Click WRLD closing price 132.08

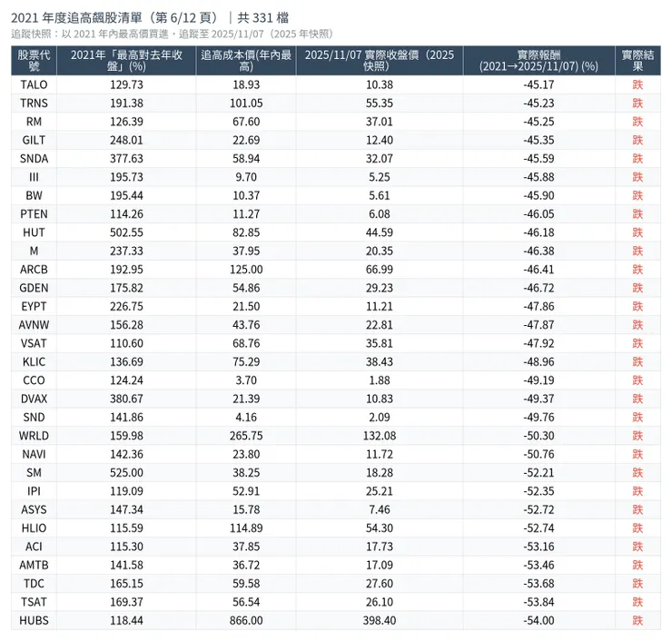pyautogui.click(x=380, y=436)
